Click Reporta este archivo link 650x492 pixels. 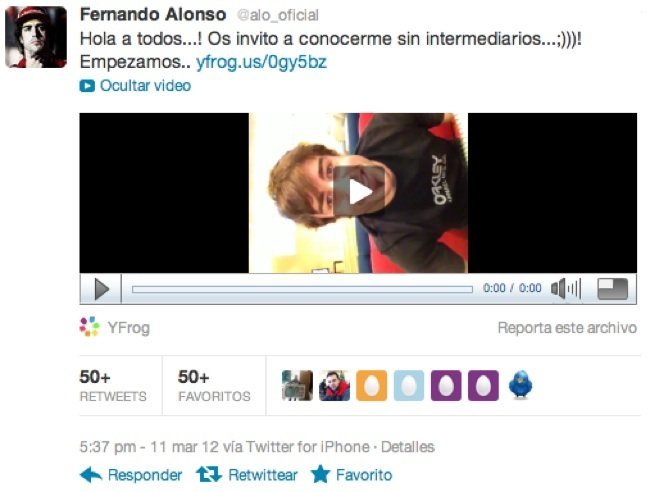(567, 328)
